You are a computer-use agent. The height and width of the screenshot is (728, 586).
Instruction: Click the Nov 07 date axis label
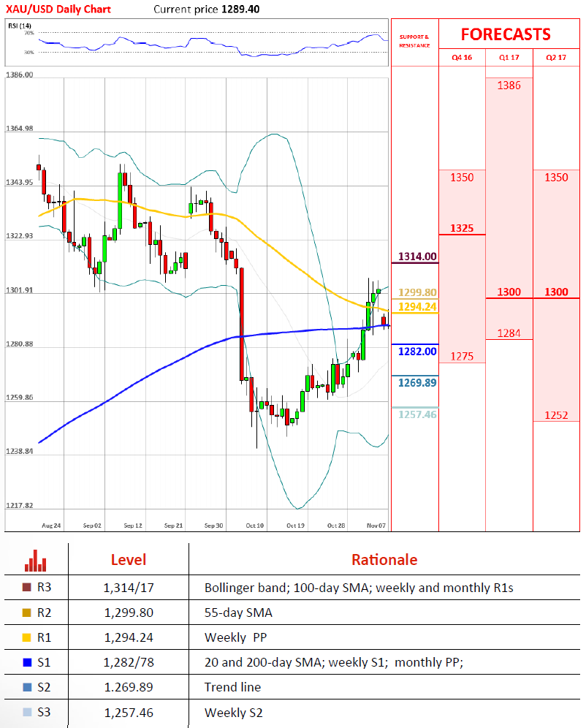[376, 526]
